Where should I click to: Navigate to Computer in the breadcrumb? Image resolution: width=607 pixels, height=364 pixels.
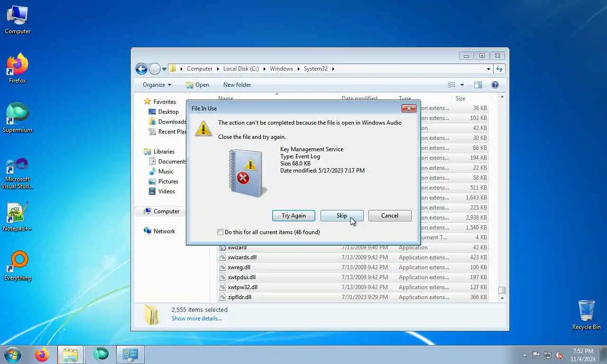click(200, 69)
